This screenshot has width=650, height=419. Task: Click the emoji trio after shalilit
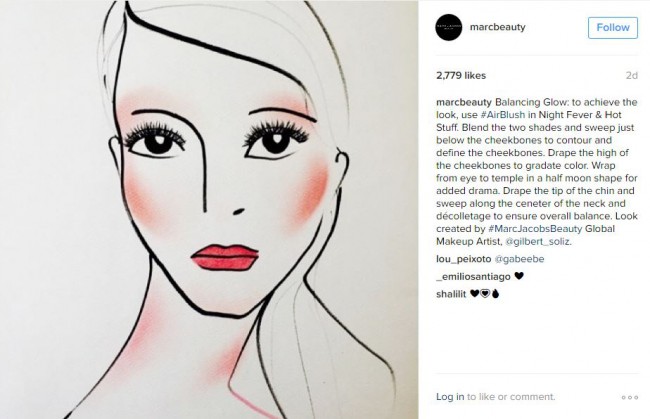coord(485,294)
